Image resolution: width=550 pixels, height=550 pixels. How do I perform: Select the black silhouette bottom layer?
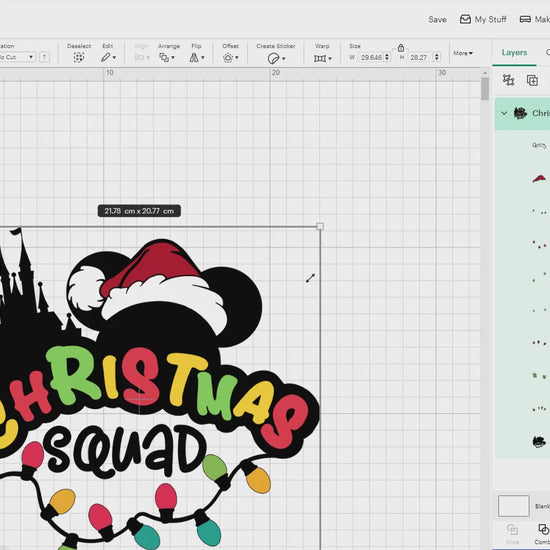pos(539,442)
